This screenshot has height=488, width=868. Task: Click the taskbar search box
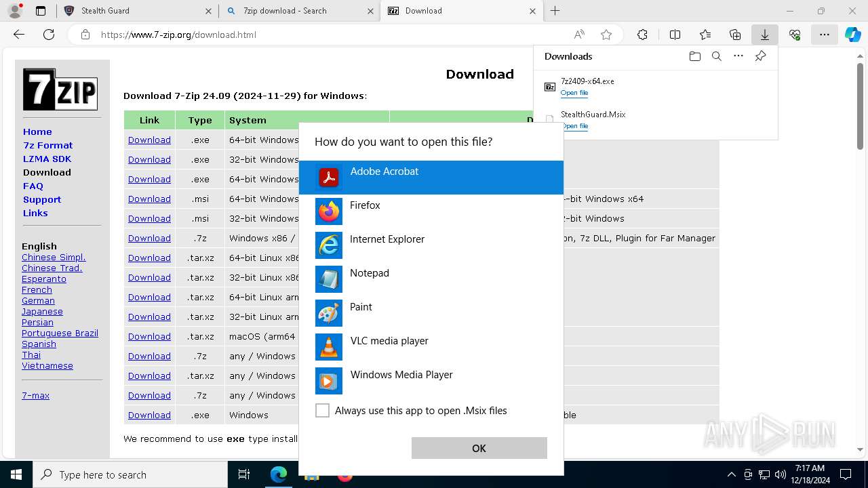(130, 474)
